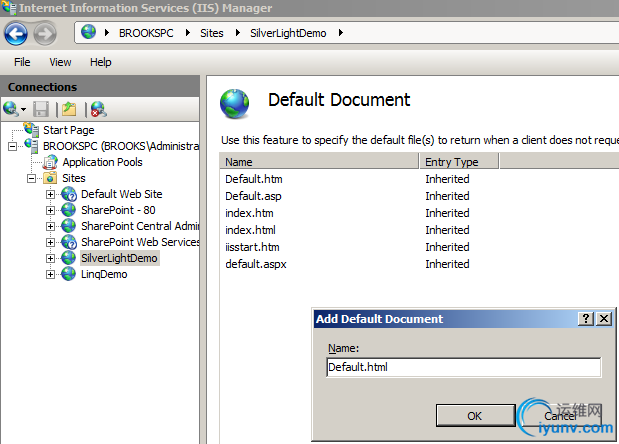Click BROOKSPC in the address breadcrumb

pos(146,33)
